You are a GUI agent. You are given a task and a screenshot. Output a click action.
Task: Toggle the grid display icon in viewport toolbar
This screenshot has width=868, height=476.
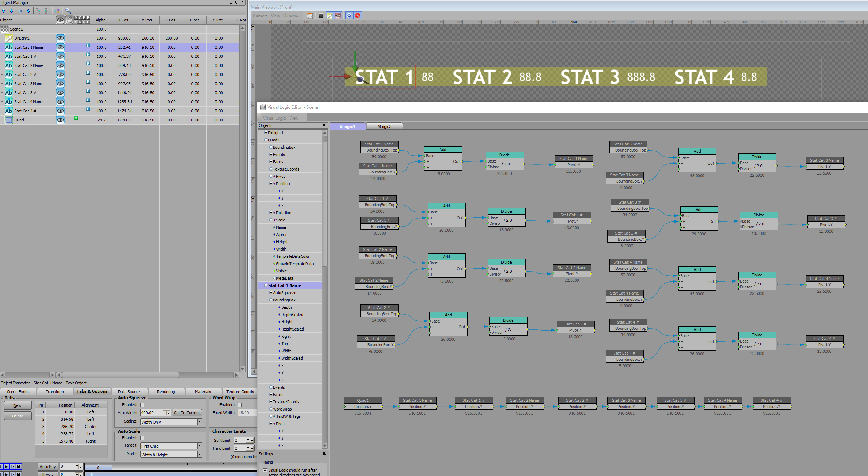point(321,16)
